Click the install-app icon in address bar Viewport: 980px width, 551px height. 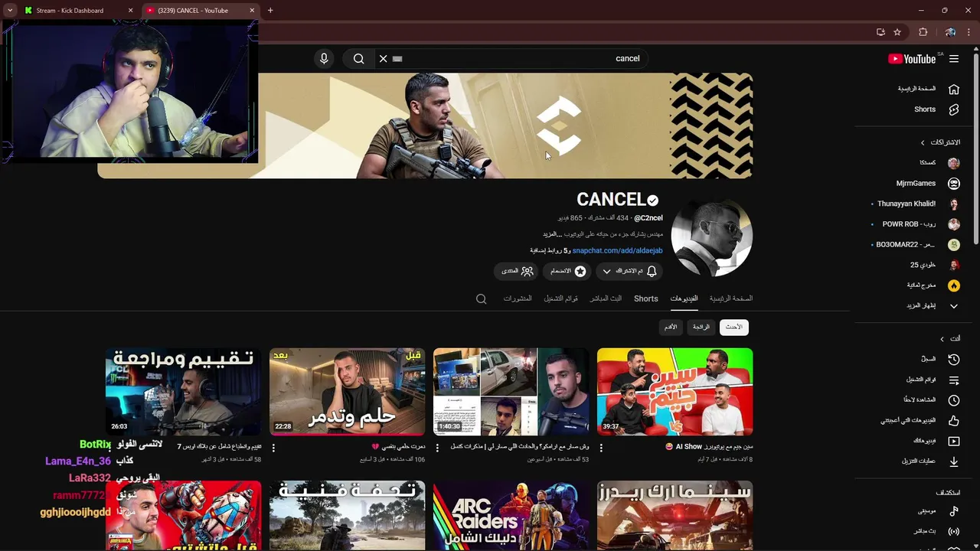click(x=880, y=32)
